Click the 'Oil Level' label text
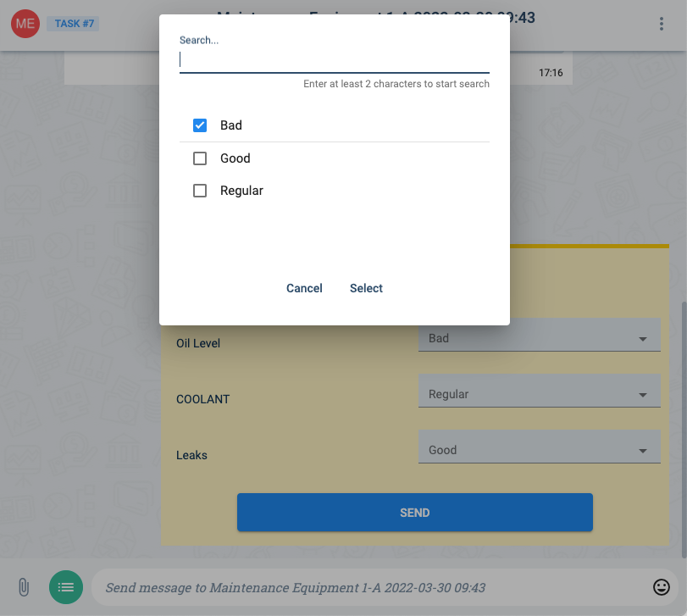The image size is (687, 616). coord(198,343)
